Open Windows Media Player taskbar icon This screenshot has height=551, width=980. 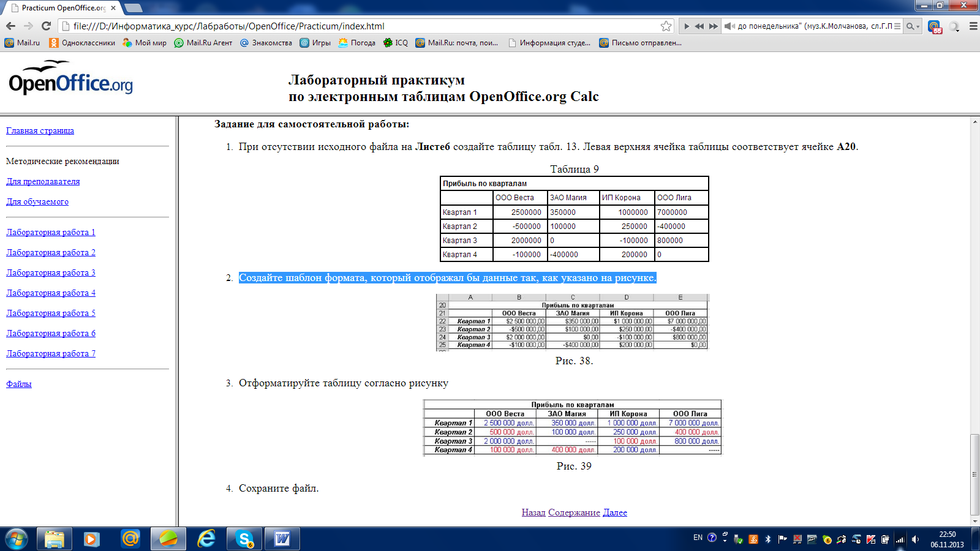(x=92, y=539)
